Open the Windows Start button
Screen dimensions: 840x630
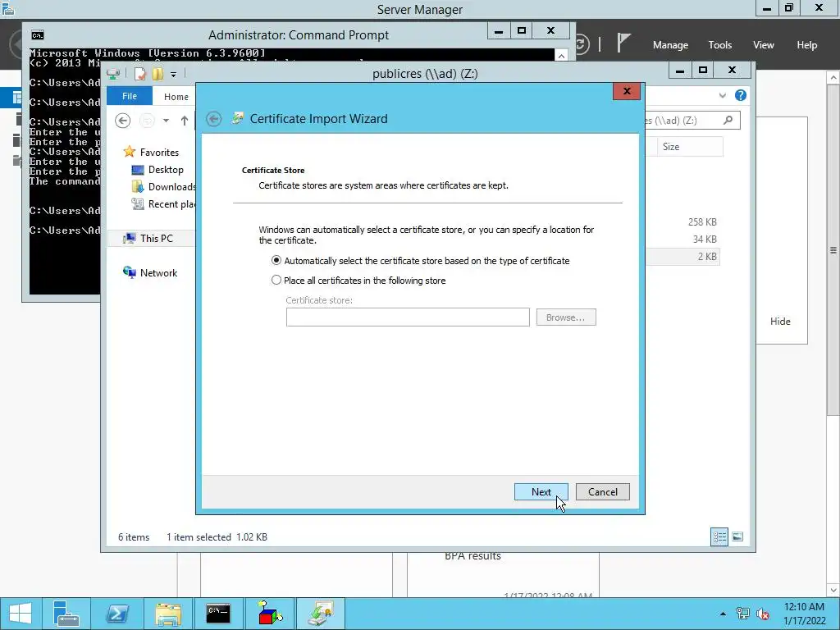point(20,614)
